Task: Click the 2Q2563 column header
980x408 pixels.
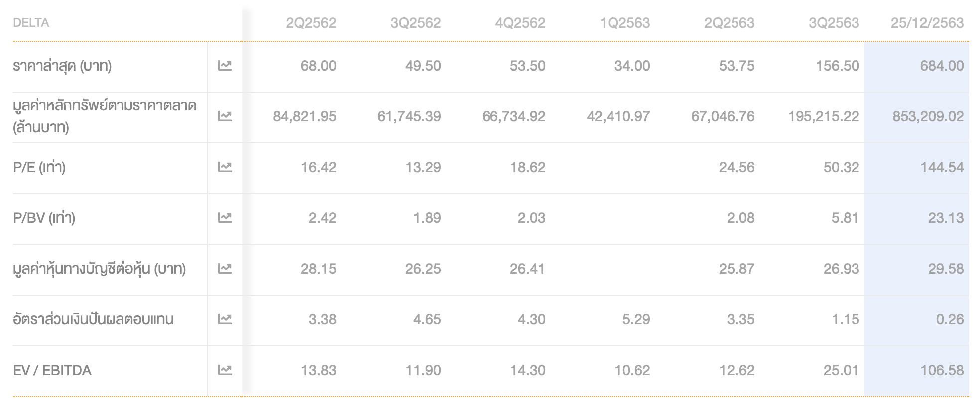Action: (729, 23)
